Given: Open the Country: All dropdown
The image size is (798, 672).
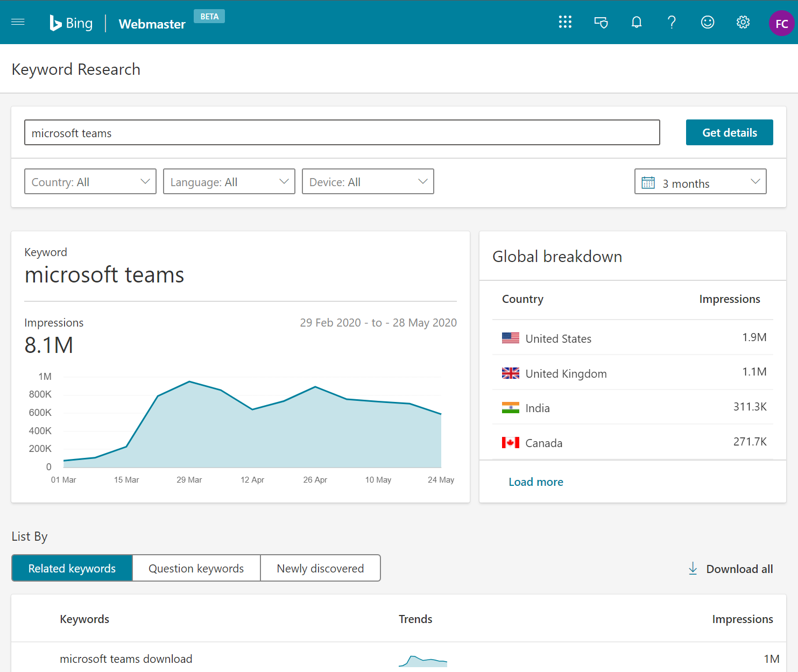Looking at the screenshot, I should [90, 181].
